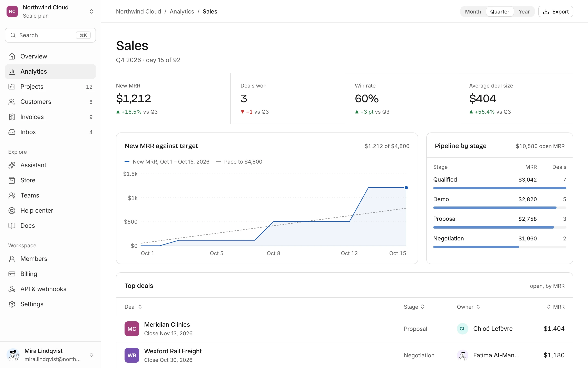This screenshot has height=368, width=588.
Task: Sort top deals by Deal column
Action: [x=133, y=307]
